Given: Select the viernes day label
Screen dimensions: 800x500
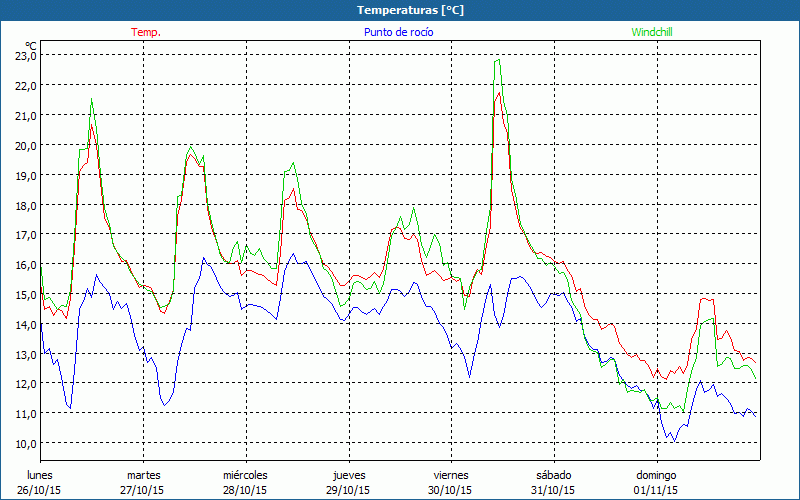Looking at the screenshot, I should point(450,474).
